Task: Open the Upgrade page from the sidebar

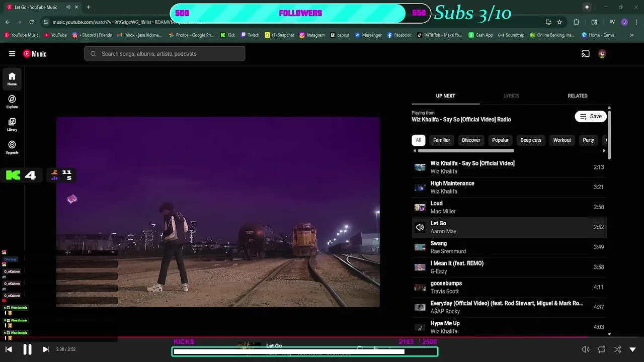Action: tap(12, 147)
